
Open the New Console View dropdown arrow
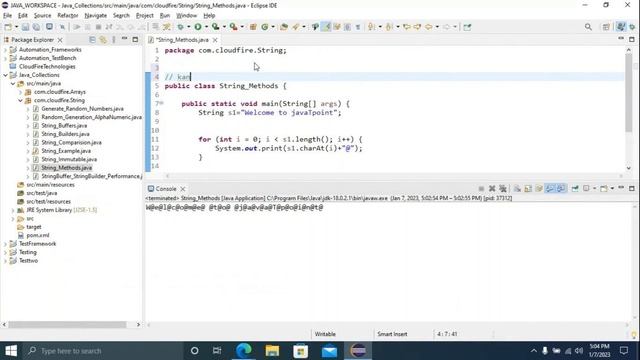[x=612, y=189]
